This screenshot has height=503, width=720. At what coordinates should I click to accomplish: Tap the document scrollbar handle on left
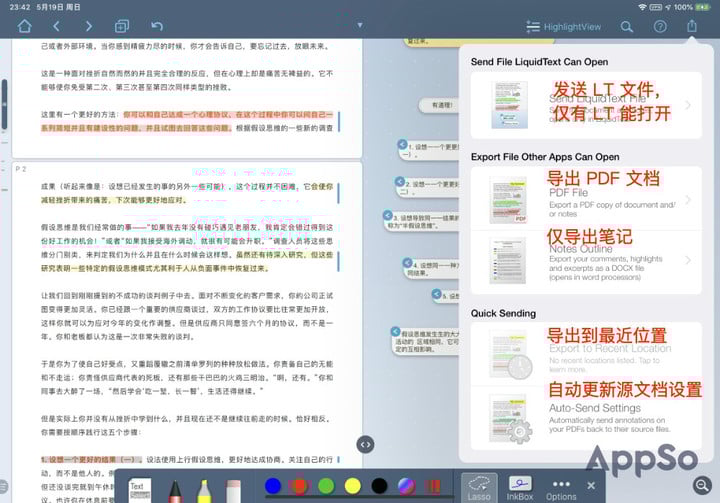[4, 104]
